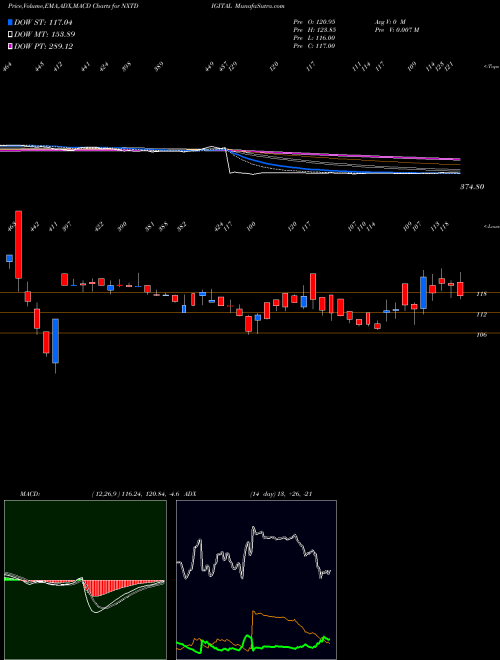Screen dimensions: 500x660
Task: Click the magenta DOW PT legend square
Action: pos(10,46)
